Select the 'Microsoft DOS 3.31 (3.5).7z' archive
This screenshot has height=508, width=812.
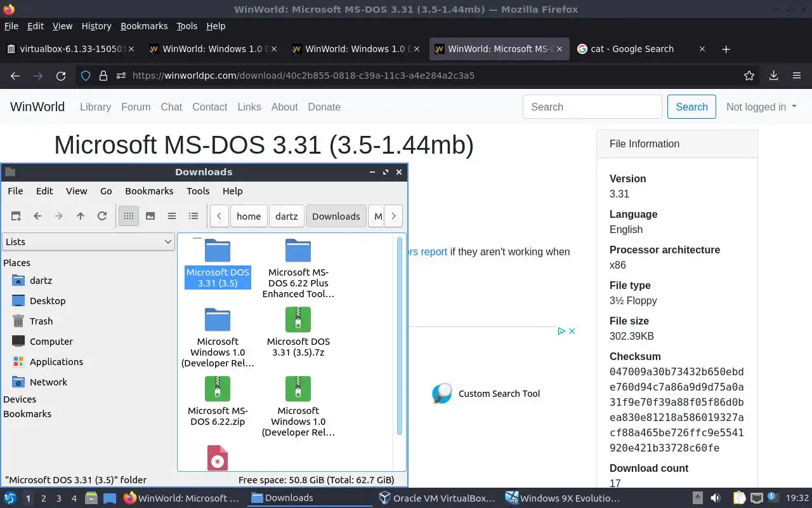[298, 332]
